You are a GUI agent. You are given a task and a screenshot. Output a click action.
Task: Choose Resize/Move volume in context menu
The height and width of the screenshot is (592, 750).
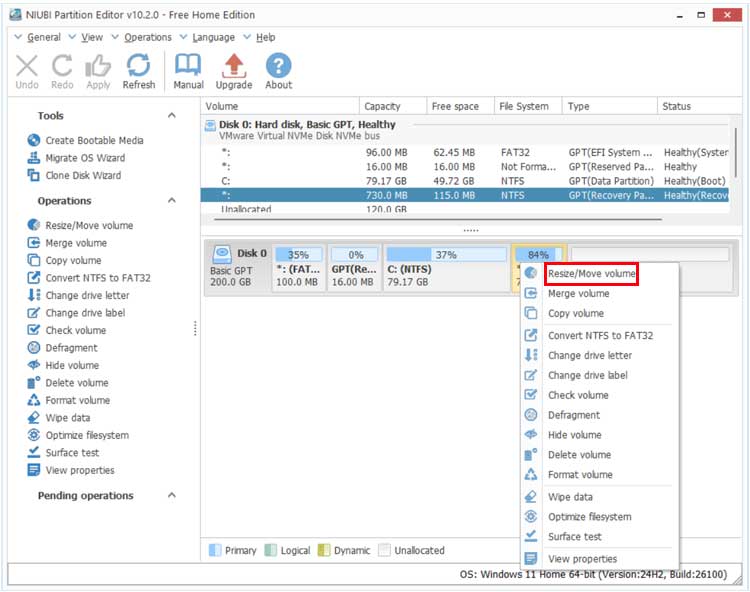point(591,274)
